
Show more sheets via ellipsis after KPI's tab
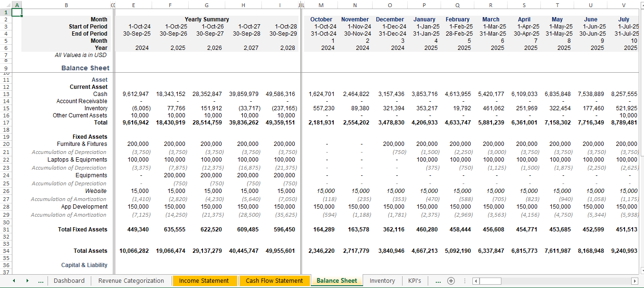coord(438,281)
